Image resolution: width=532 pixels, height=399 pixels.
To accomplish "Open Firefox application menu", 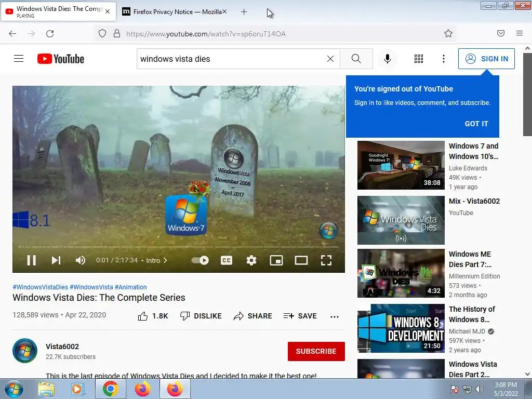I will click(x=519, y=33).
